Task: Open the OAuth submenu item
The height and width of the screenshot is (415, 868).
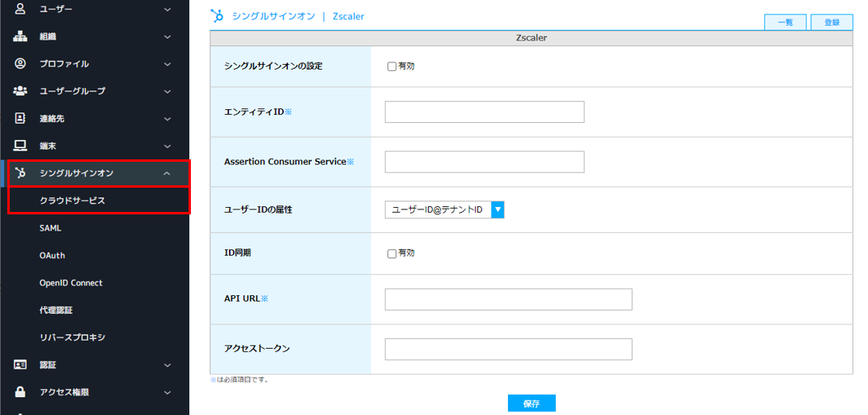Action: point(52,255)
